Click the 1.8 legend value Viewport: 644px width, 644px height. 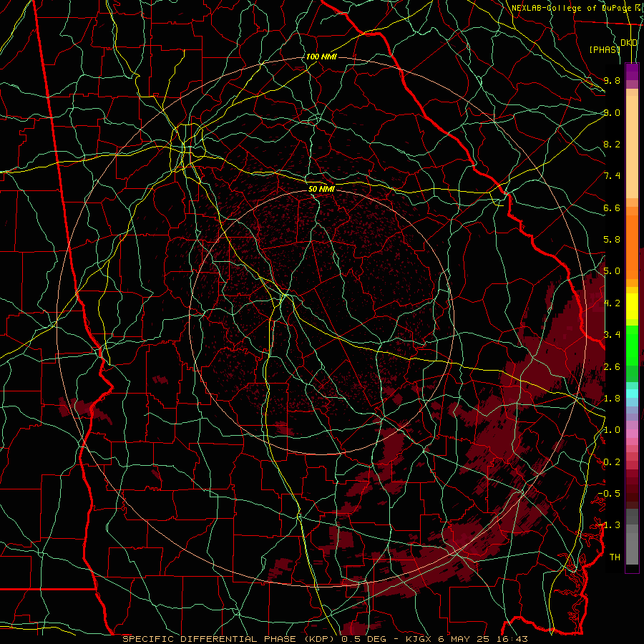(612, 399)
